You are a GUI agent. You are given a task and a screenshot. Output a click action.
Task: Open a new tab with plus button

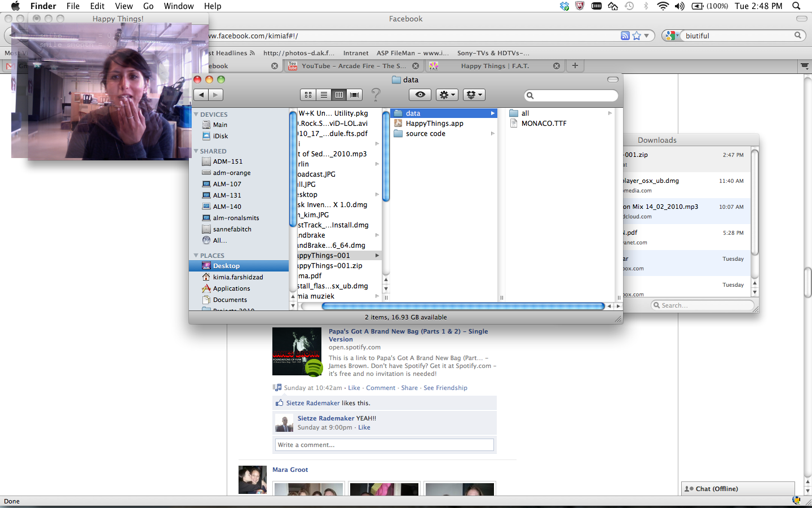tap(575, 65)
